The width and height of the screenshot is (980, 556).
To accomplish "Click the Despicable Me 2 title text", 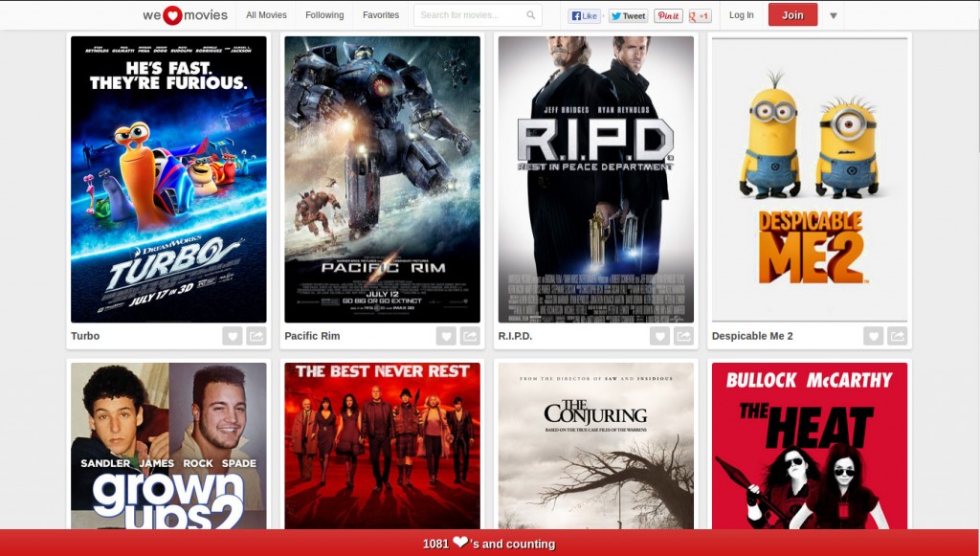I will pyautogui.click(x=752, y=336).
